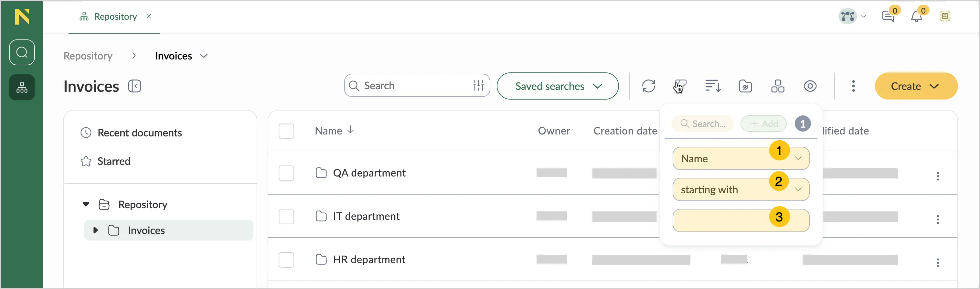Open QA department row actions menu
The width and height of the screenshot is (980, 289).
pos(938,176)
